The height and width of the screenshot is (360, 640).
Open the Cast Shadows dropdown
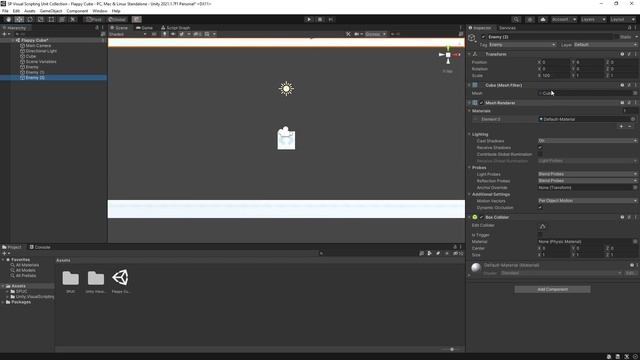click(x=588, y=141)
